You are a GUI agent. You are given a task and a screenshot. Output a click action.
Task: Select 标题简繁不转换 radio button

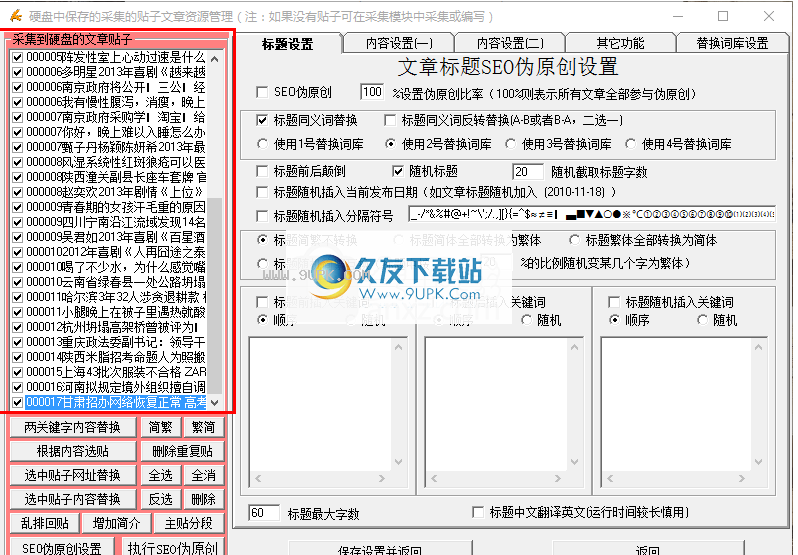262,240
